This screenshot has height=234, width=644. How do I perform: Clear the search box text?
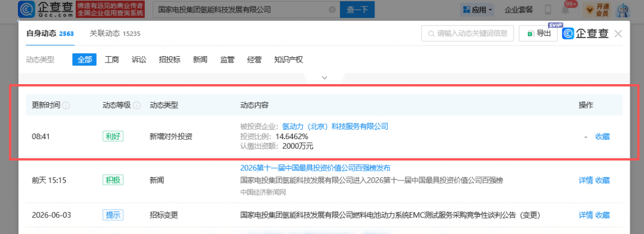click(332, 10)
